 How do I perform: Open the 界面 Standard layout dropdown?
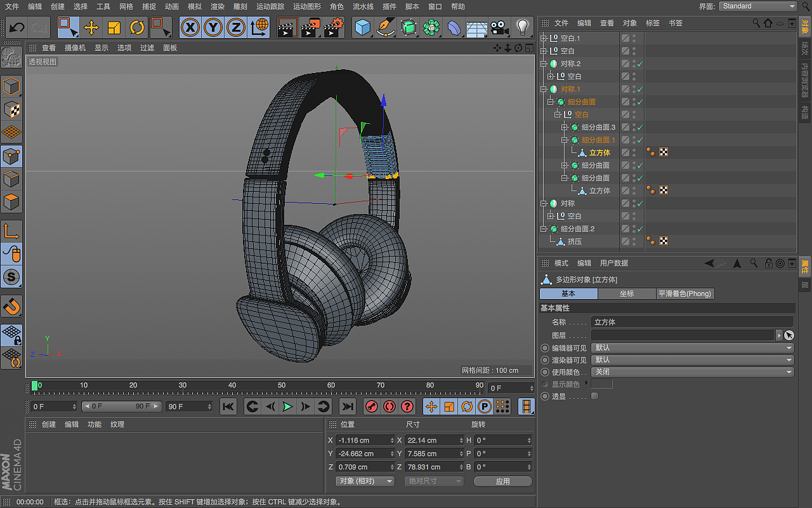click(x=757, y=6)
